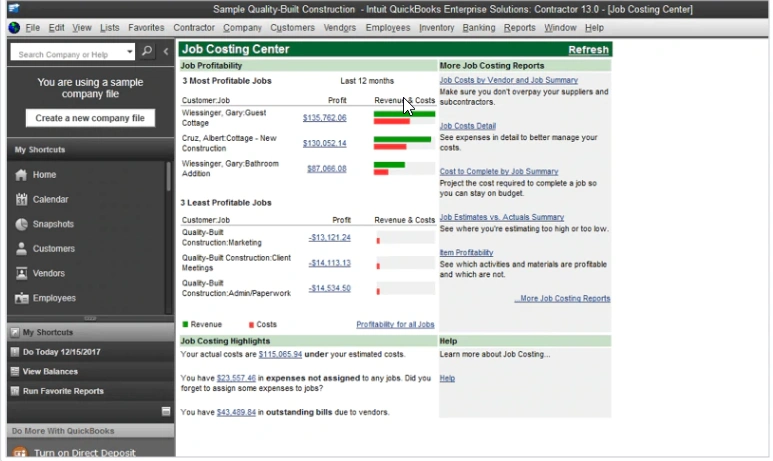This screenshot has height=461, width=773.
Task: Select Run Favorite Reports section
Action: [x=90, y=391]
